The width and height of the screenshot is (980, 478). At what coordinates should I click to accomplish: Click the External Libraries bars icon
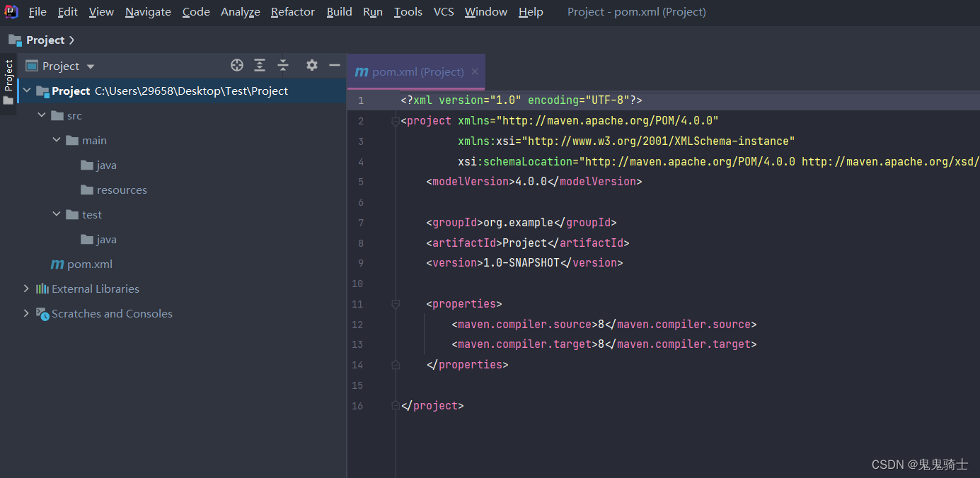[x=42, y=288]
